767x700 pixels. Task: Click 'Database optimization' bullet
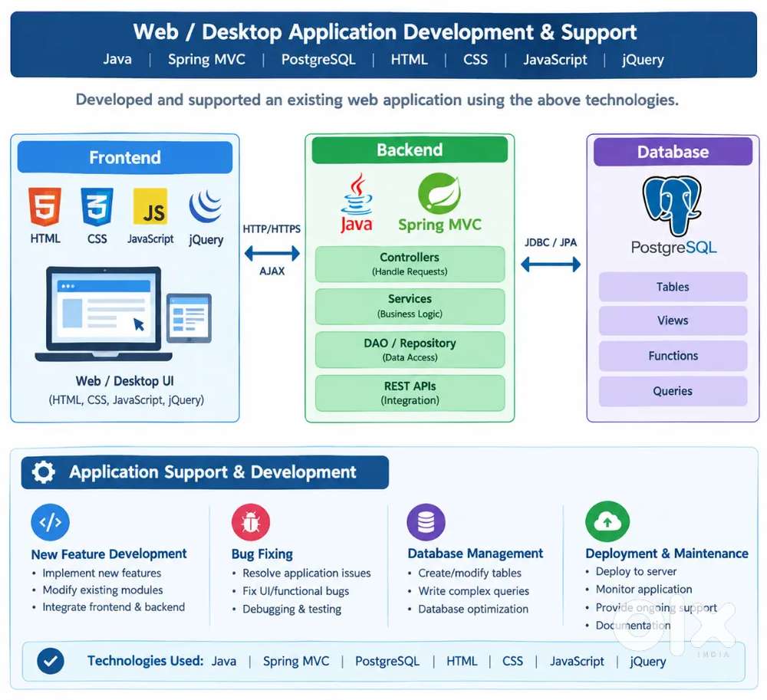point(473,609)
